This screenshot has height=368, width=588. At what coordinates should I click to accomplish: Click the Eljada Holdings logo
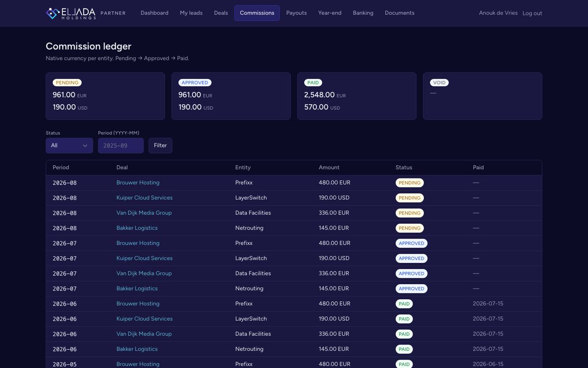(x=71, y=13)
